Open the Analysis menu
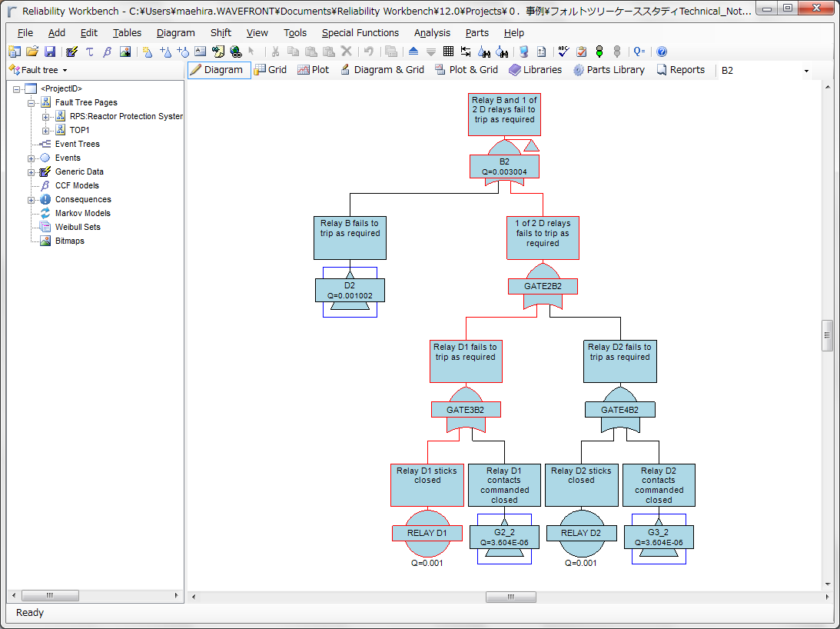Image resolution: width=840 pixels, height=629 pixels. [432, 33]
